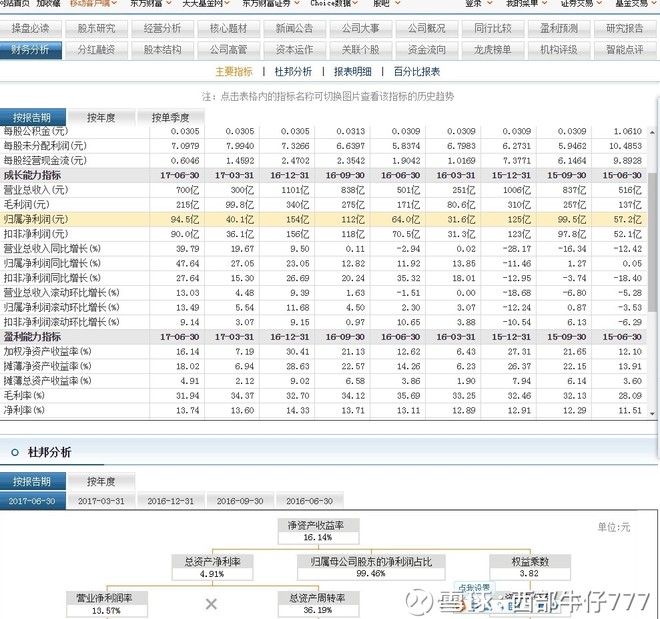Switch to the 股东研究 tab
Viewport: 660px width, 619px height.
96,29
